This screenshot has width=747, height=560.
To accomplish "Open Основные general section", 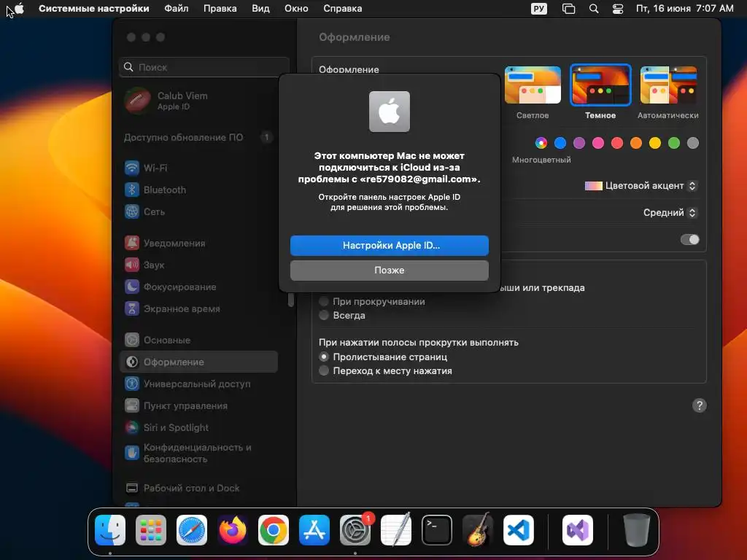I will [198, 340].
